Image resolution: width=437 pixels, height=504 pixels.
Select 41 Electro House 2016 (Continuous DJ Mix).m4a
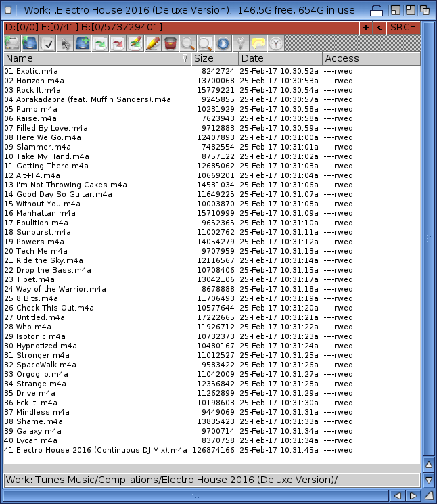[x=96, y=450]
